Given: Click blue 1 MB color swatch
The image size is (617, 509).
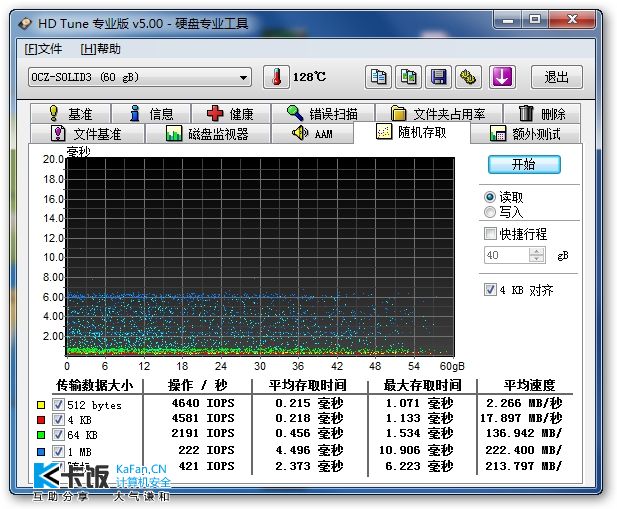Looking at the screenshot, I should 41,452.
